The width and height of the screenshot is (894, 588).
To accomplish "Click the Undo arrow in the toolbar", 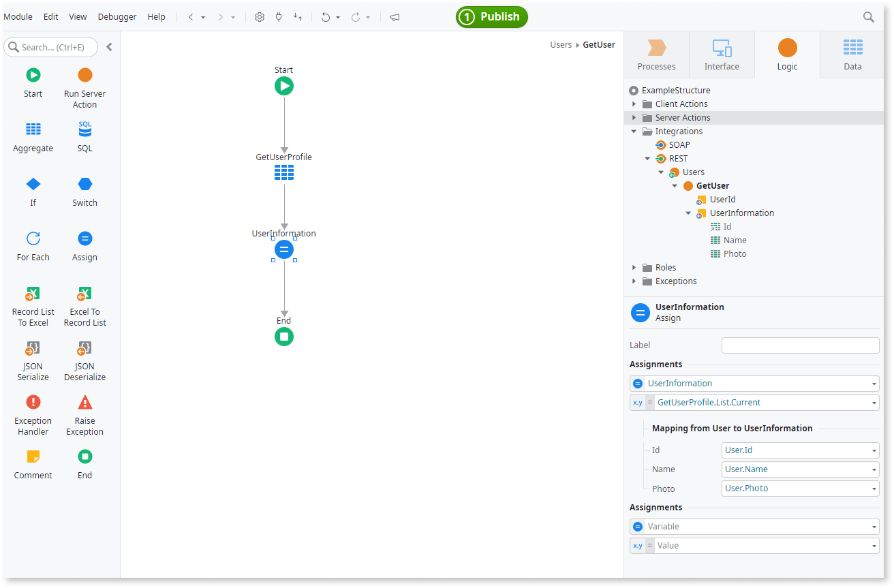I will 326,16.
